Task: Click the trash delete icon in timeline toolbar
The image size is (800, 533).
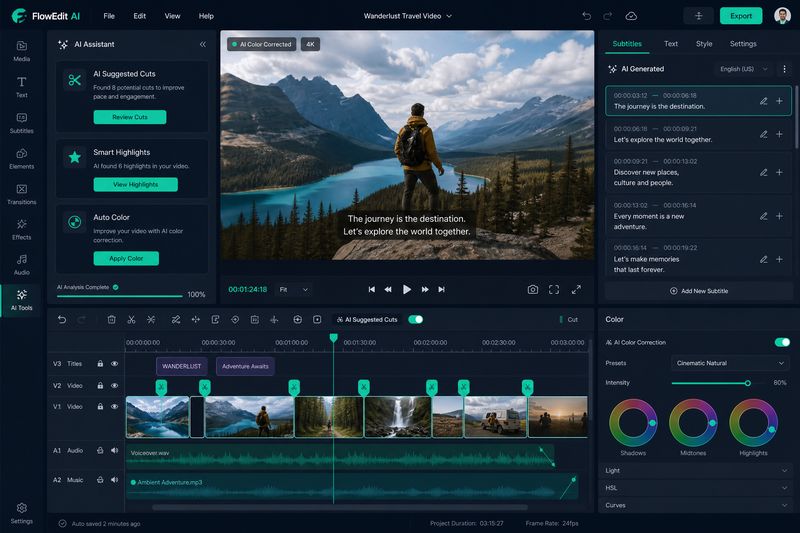Action: (112, 319)
